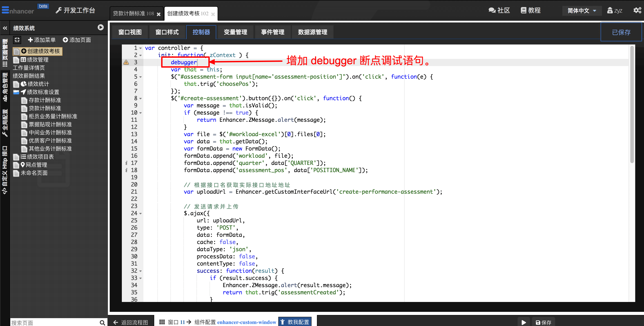
Task: Collapse the 绩效标准设置 folder
Action: pos(16,92)
